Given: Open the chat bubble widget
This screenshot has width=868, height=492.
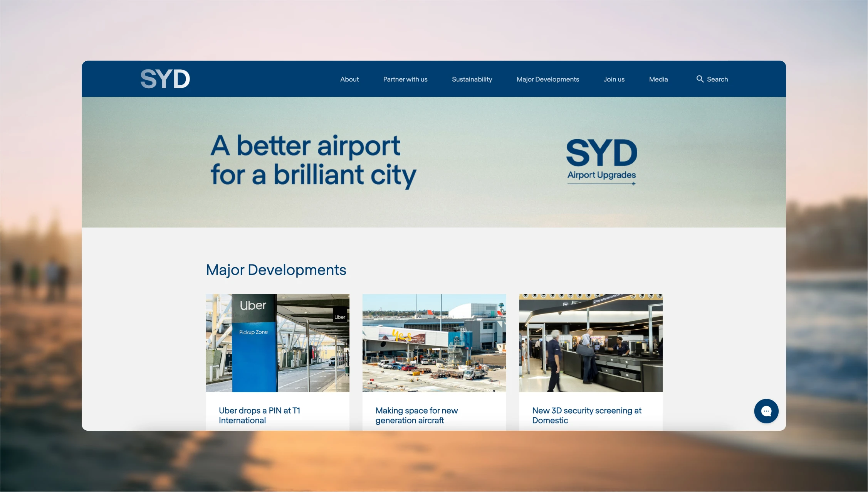Looking at the screenshot, I should point(766,411).
